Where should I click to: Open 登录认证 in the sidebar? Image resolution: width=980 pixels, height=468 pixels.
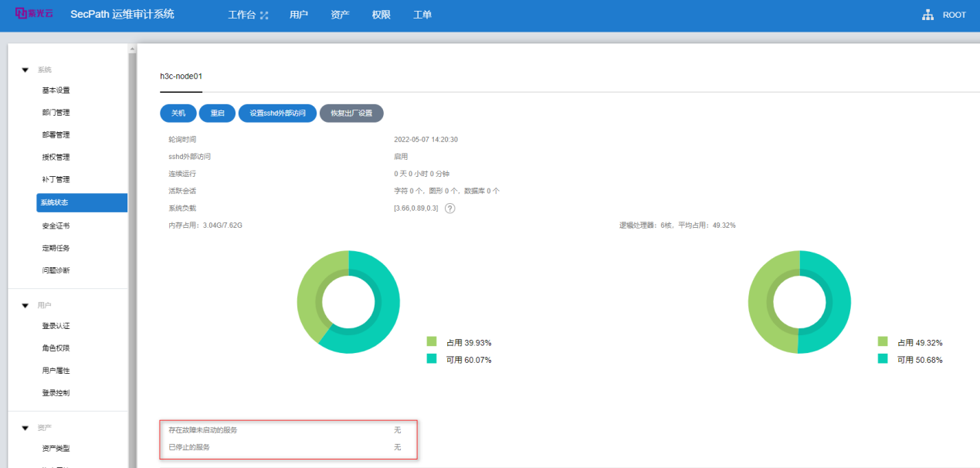pos(56,326)
